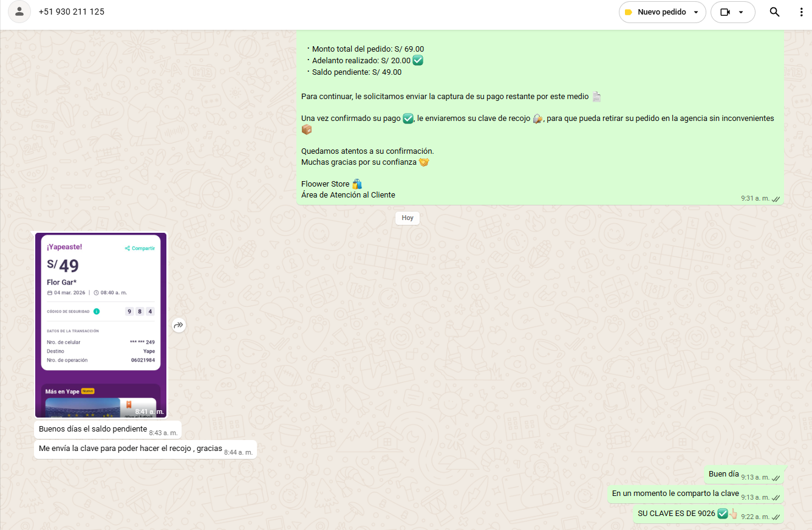Search within this chat
The image size is (812, 530).
[x=774, y=12]
